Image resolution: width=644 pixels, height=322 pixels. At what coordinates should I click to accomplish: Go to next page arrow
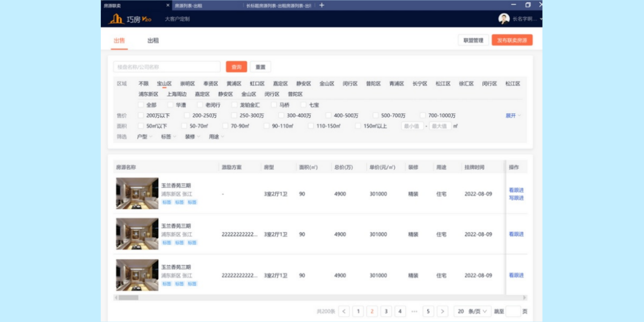tap(442, 311)
